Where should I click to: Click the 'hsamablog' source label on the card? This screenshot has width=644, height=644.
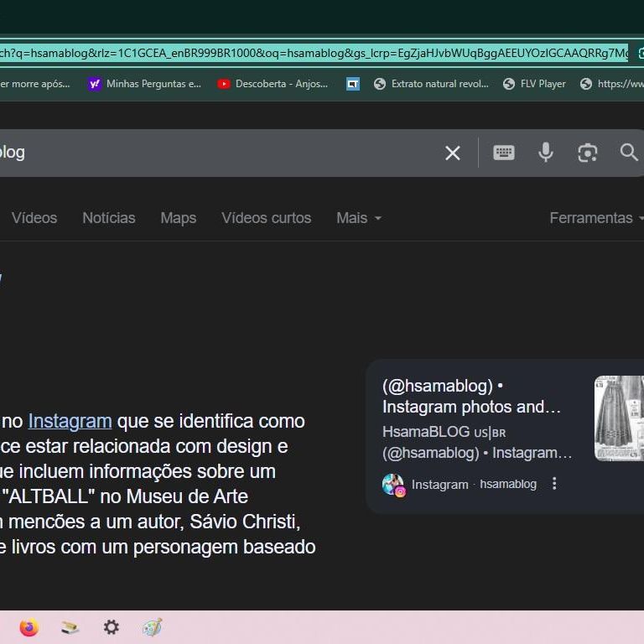508,484
